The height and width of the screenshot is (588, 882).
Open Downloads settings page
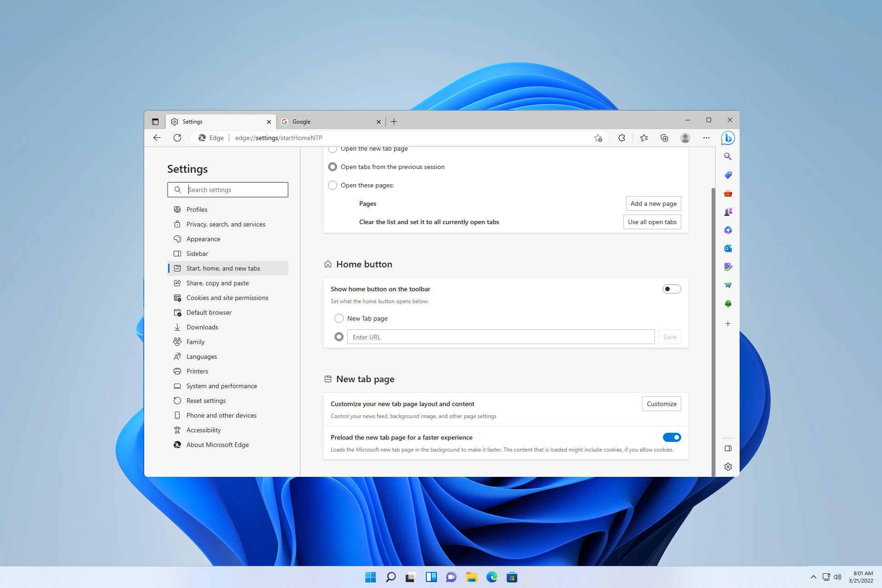(202, 327)
